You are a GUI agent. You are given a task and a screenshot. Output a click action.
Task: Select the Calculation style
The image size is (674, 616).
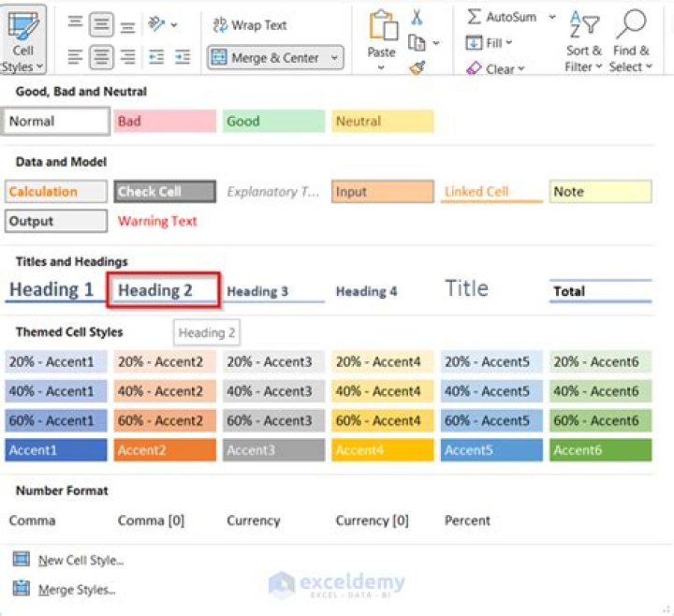click(x=56, y=191)
